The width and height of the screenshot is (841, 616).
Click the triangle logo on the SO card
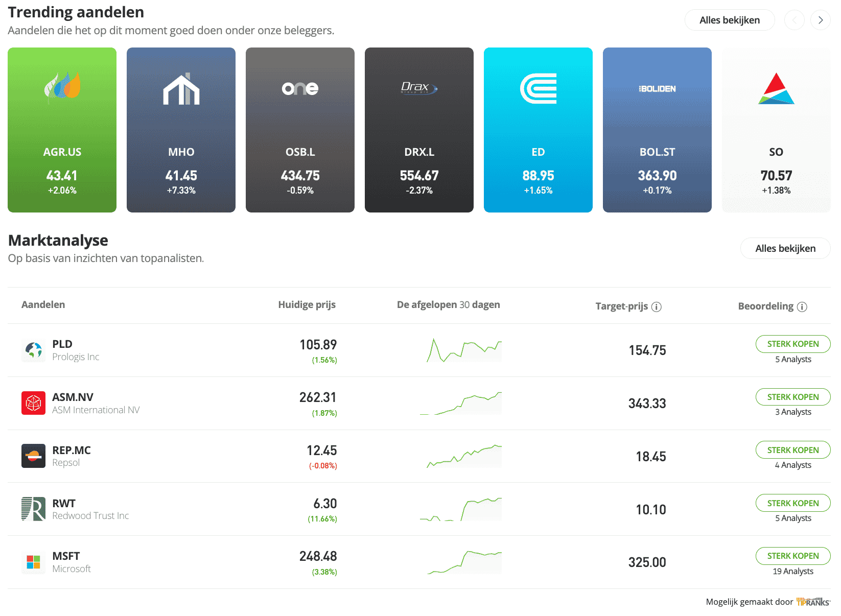tap(776, 88)
